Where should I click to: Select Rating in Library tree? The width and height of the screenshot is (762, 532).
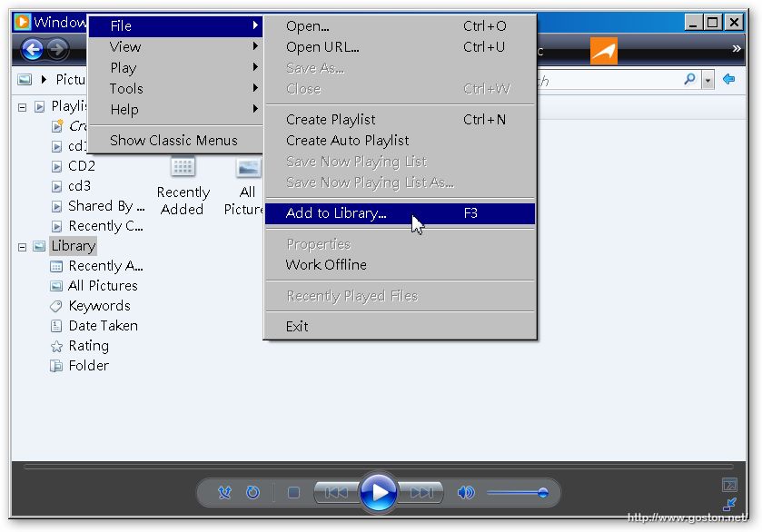(x=88, y=345)
